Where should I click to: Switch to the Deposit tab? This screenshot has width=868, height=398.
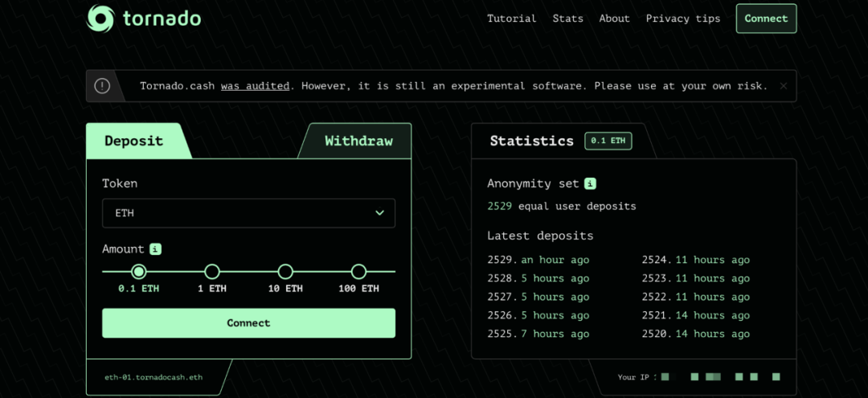(133, 142)
